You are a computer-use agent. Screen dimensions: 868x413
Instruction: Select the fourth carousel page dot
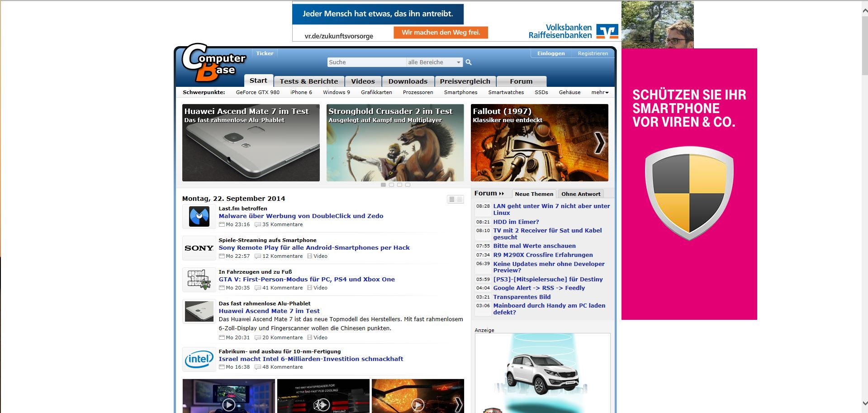click(x=408, y=185)
